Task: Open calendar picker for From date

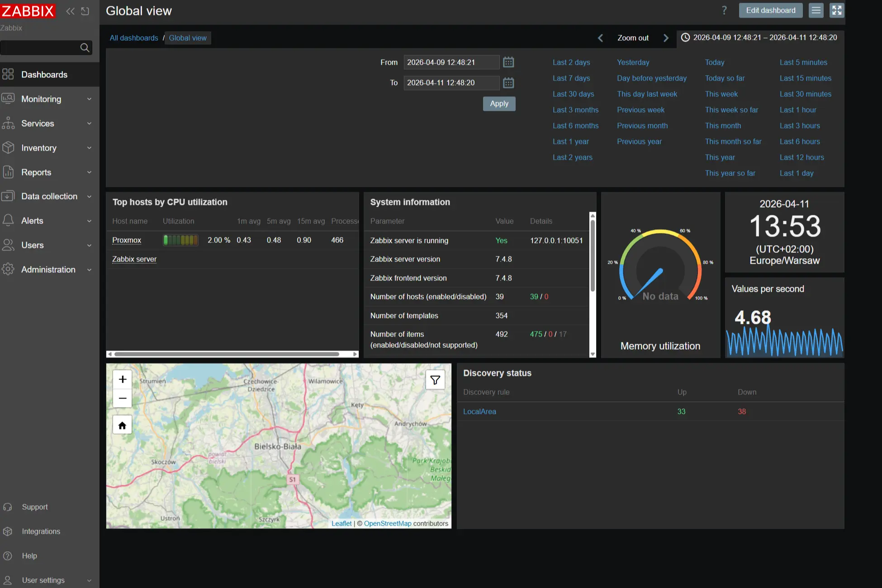Action: click(x=508, y=62)
